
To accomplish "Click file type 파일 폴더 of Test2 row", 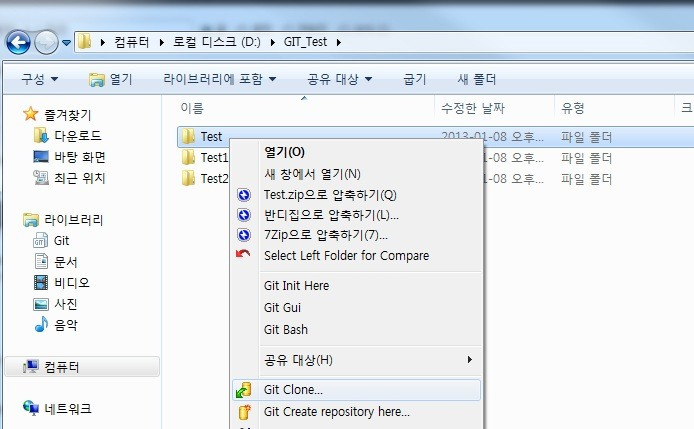I will click(x=586, y=179).
